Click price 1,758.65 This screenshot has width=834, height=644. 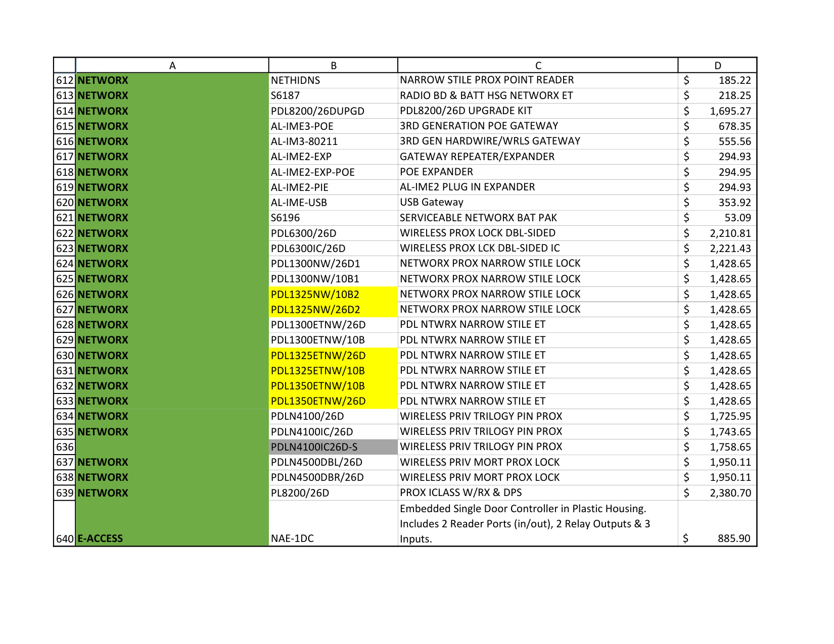(717, 447)
